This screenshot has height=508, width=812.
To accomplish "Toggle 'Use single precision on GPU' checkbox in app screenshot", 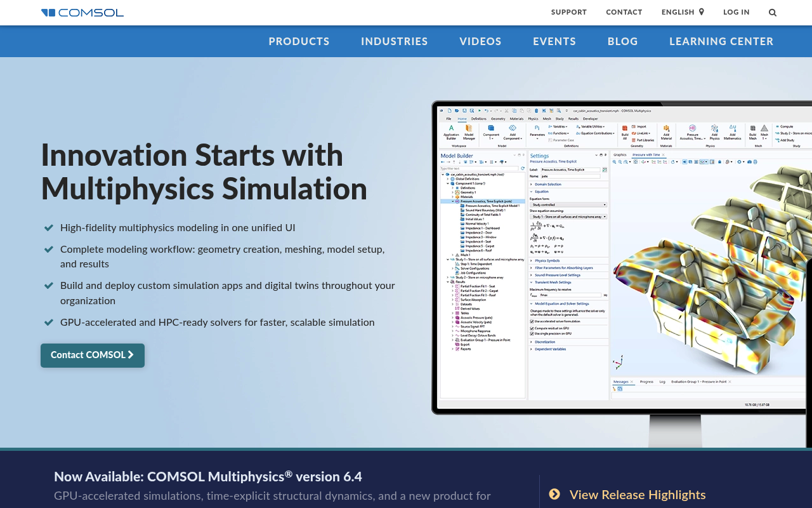I will [x=532, y=333].
